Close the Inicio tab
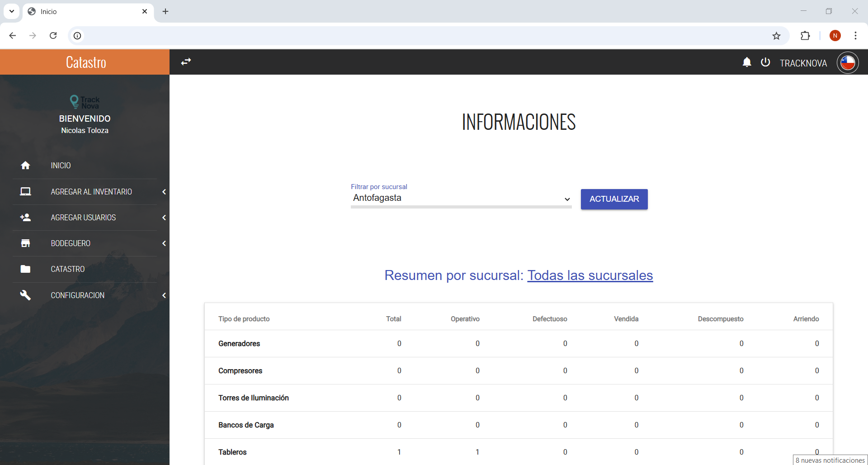This screenshot has height=465, width=868. pos(145,11)
